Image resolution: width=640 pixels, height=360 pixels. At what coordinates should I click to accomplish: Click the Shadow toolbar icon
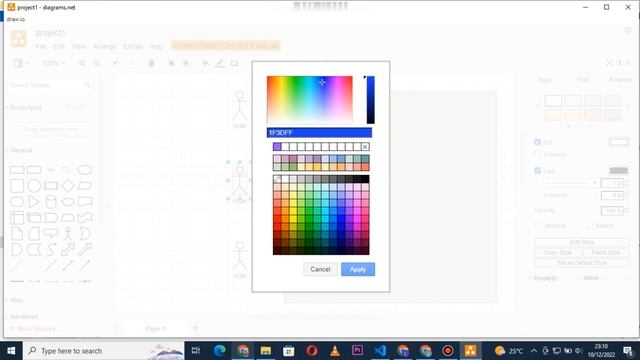(234, 63)
